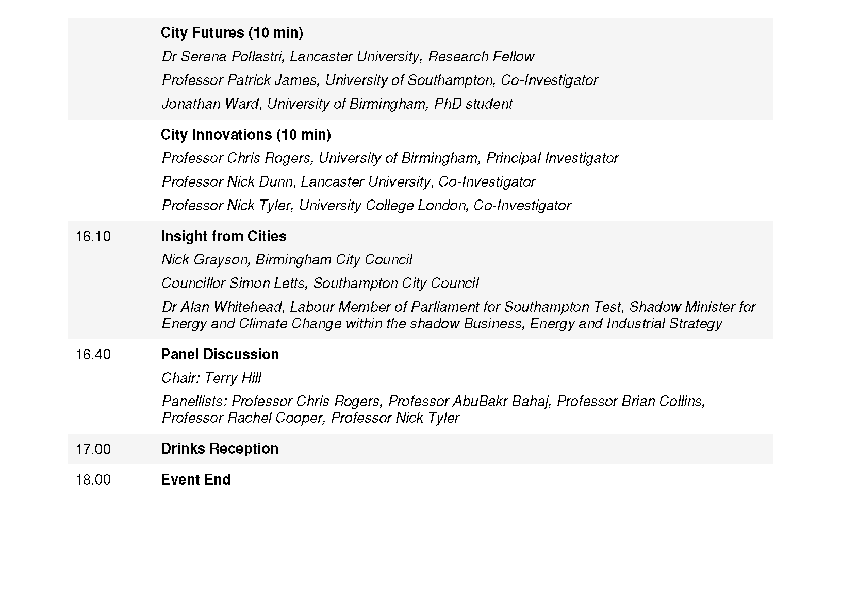Select the City Innovations (10 min) heading
This screenshot has width=842, height=616.
[245, 135]
